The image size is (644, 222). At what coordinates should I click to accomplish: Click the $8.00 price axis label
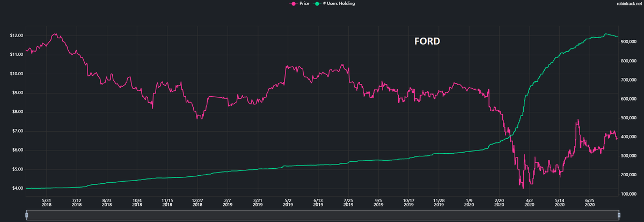tap(17, 112)
